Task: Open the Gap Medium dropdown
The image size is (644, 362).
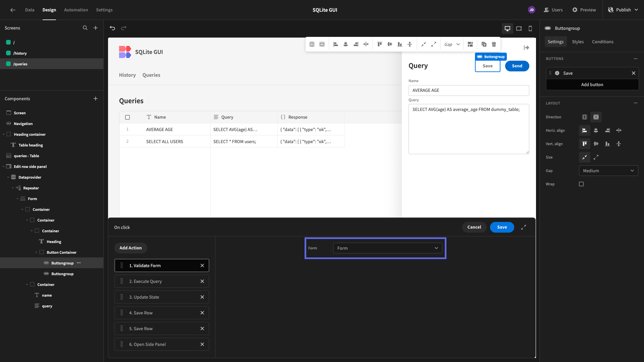Action: click(608, 171)
